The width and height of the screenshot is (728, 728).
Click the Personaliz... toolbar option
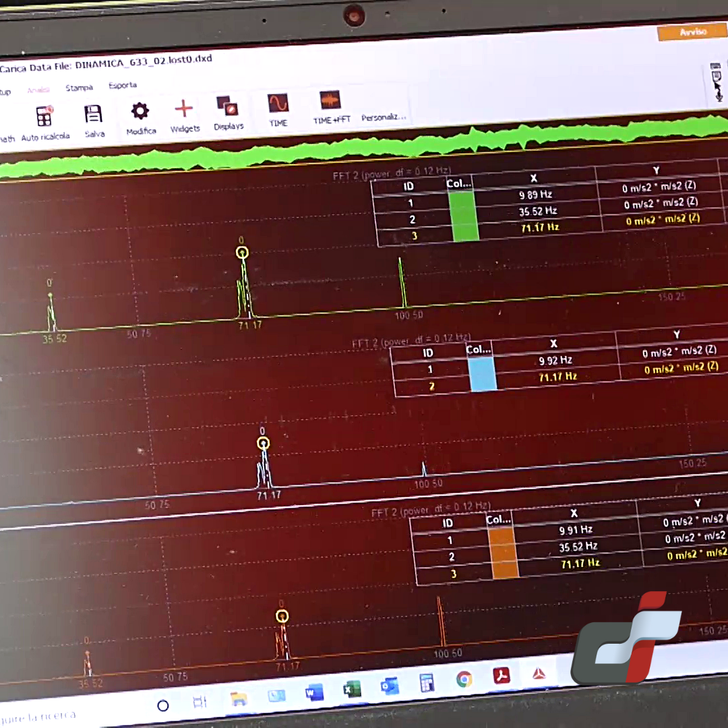tap(384, 117)
